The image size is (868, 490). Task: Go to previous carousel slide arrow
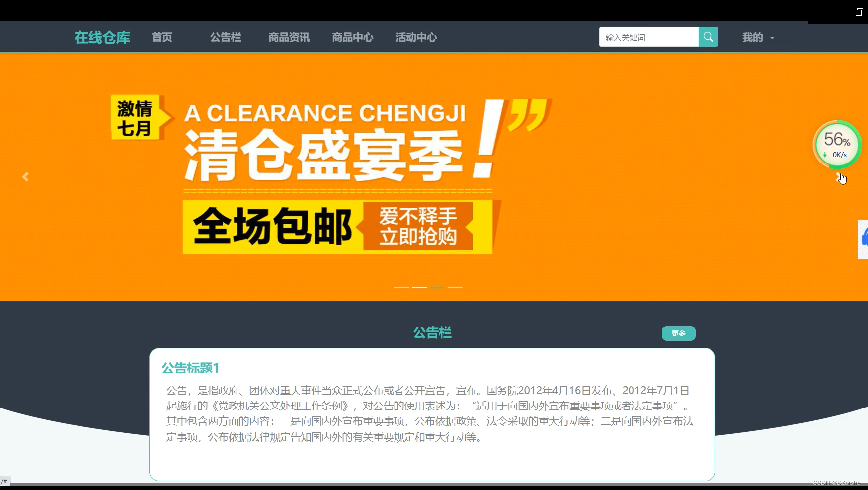(x=25, y=177)
